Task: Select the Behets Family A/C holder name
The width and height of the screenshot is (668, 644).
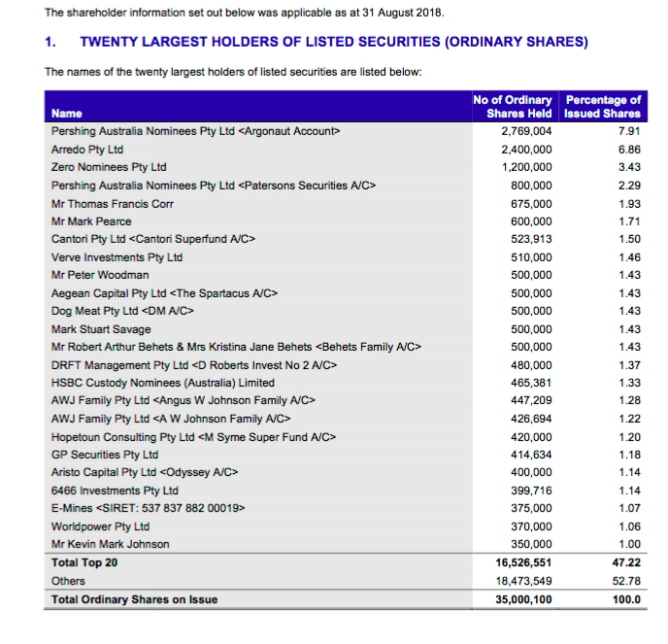Action: tap(236, 347)
